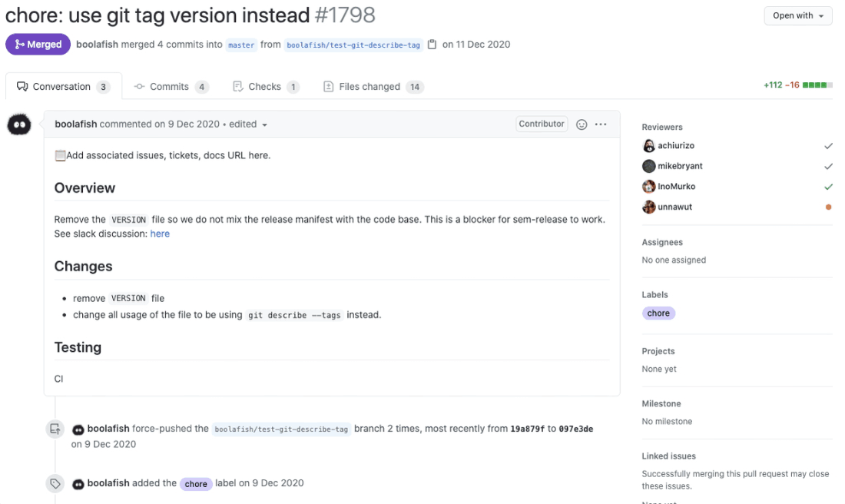Open the master base branch link
The width and height of the screenshot is (845, 504).
[241, 45]
